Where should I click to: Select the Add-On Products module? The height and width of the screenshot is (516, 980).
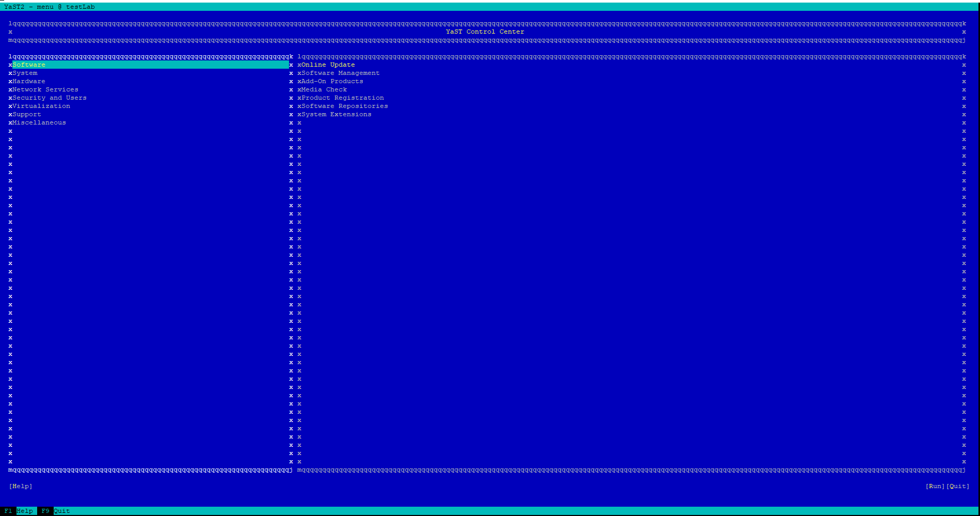click(x=332, y=82)
